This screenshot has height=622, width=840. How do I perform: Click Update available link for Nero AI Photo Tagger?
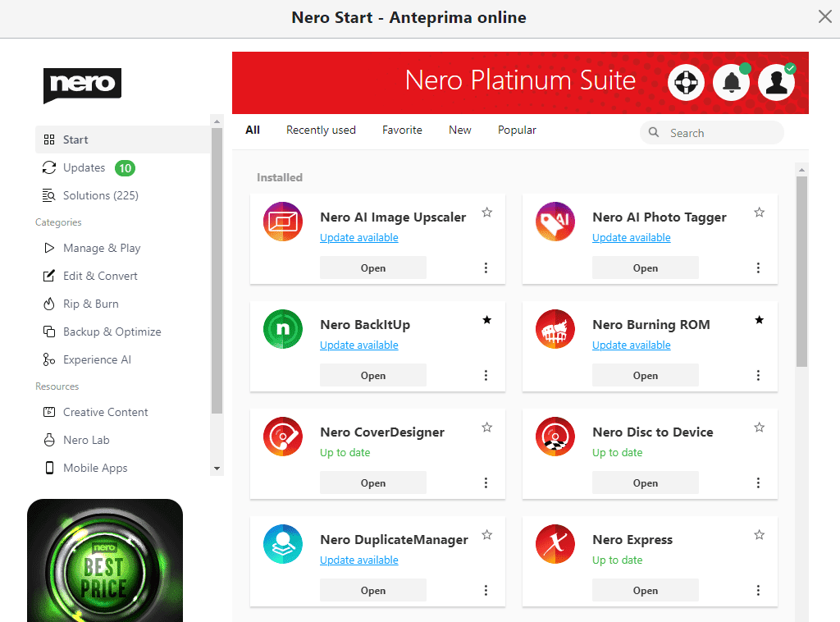(x=631, y=238)
